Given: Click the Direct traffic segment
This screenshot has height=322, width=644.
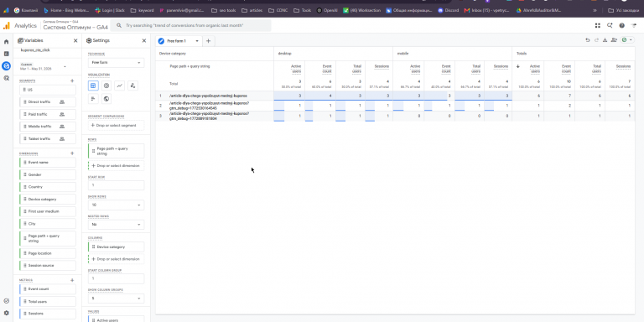Looking at the screenshot, I should click(x=48, y=101).
